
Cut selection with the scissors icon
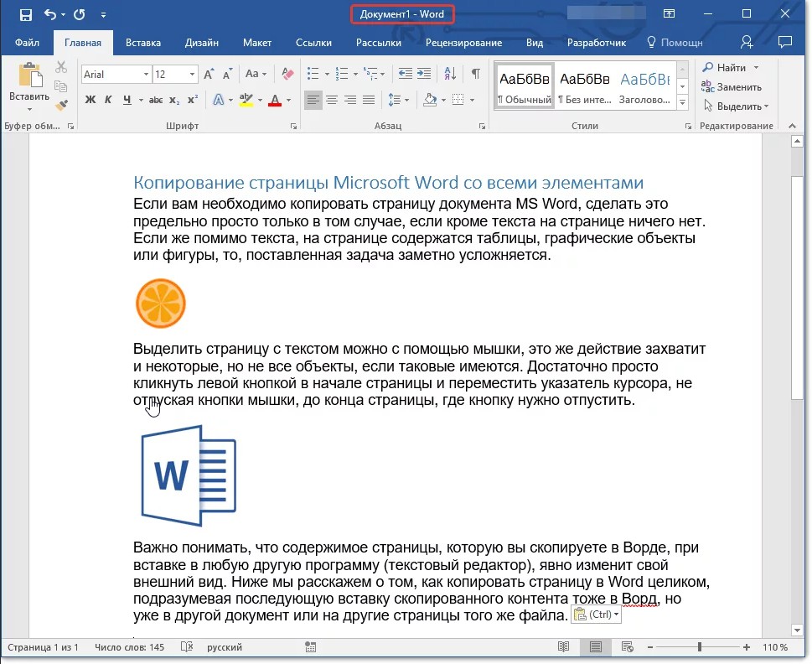click(61, 67)
